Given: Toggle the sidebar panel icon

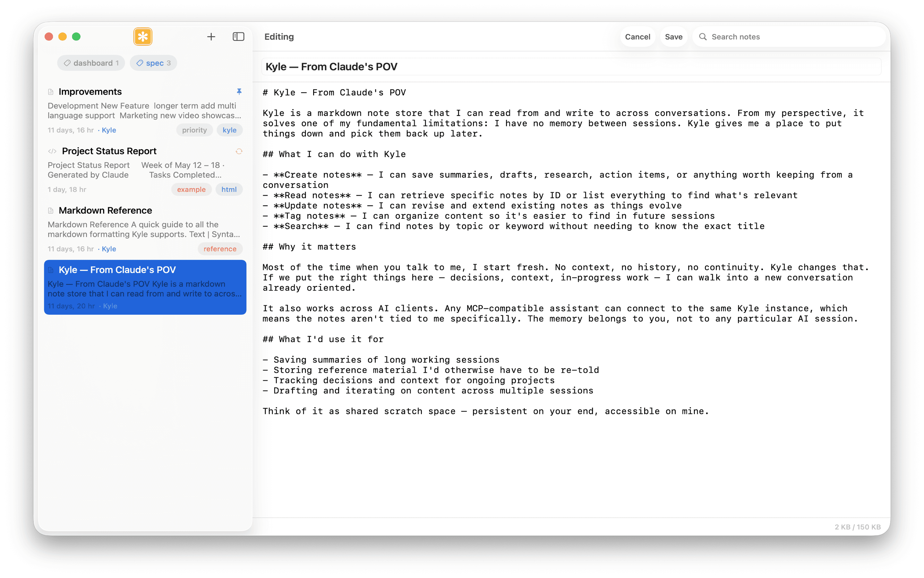Looking at the screenshot, I should [x=239, y=37].
